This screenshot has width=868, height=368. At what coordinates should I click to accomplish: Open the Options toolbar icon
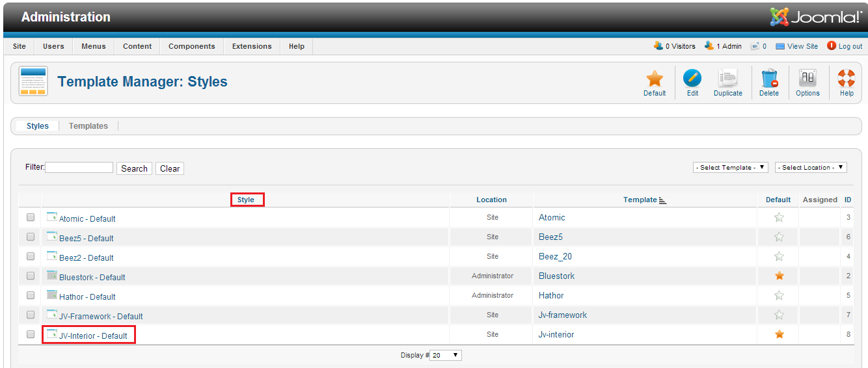(807, 79)
